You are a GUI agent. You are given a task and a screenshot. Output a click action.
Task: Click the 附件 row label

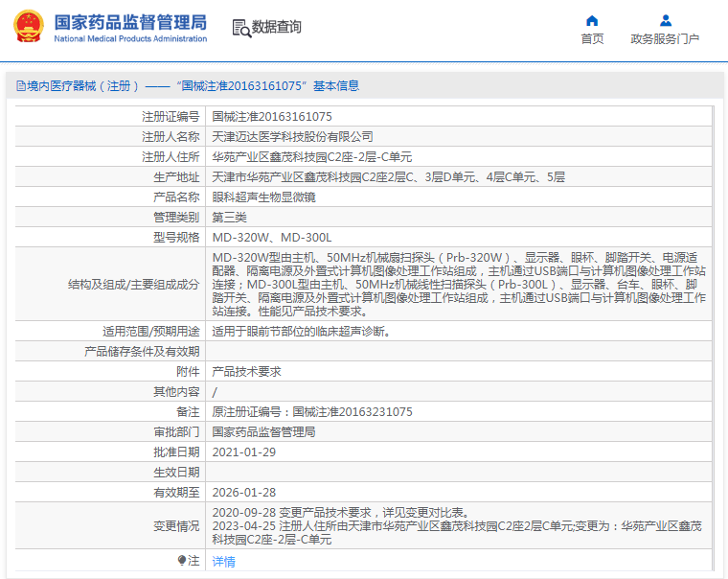pos(188,372)
